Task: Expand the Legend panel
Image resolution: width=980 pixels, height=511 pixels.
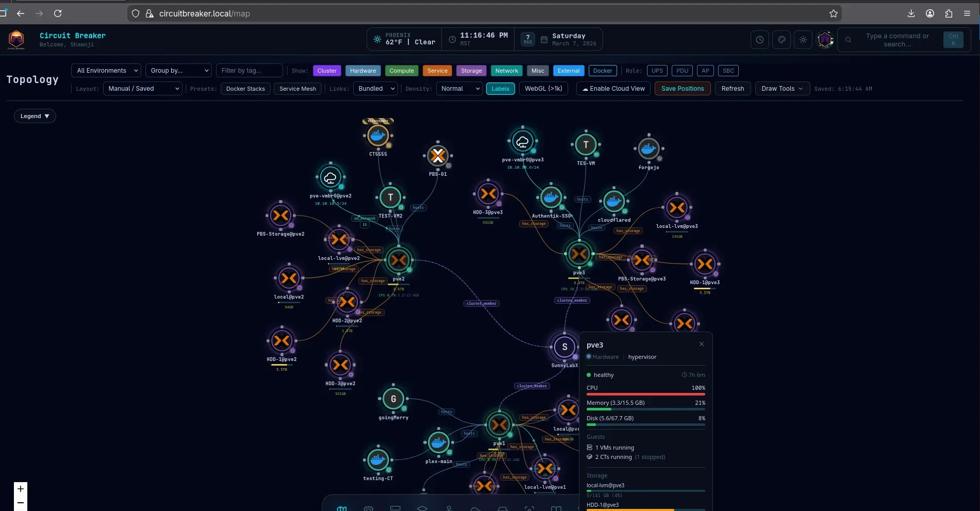Action: (x=35, y=116)
